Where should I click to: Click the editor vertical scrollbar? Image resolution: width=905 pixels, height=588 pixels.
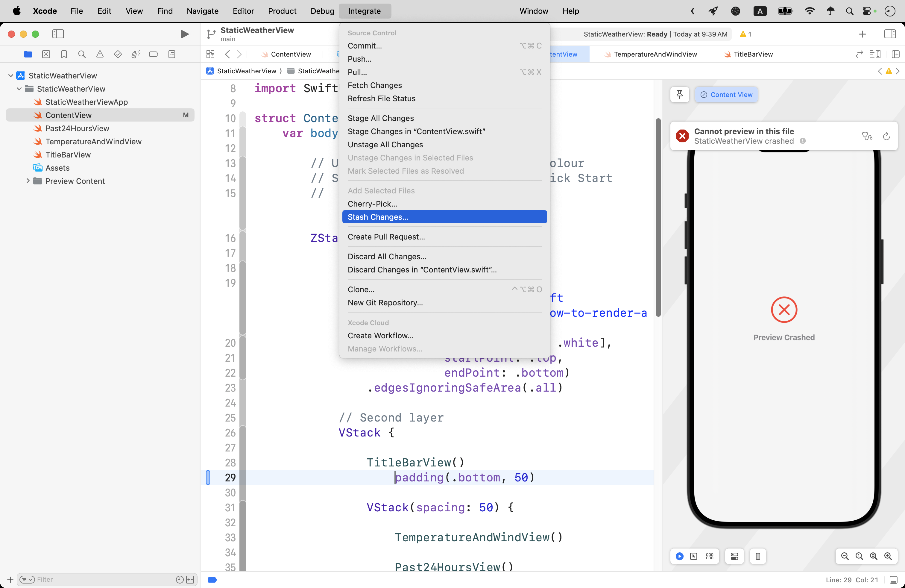point(658,217)
